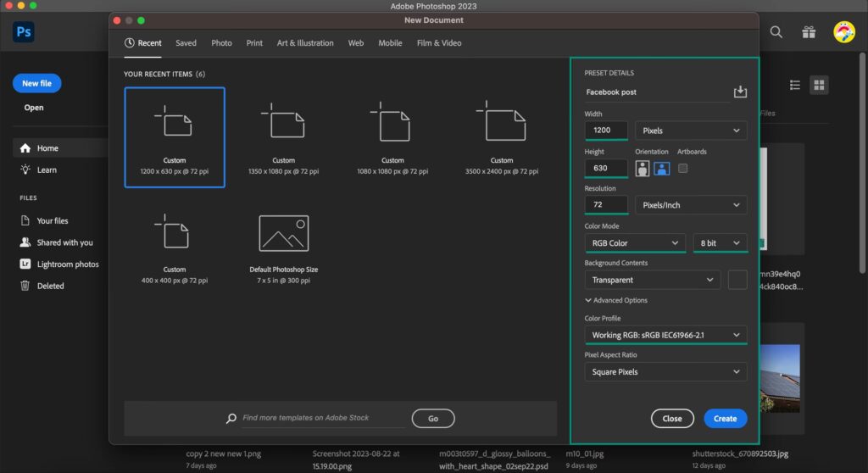Enable the Artboards checkbox
The width and height of the screenshot is (868, 473).
[683, 168]
